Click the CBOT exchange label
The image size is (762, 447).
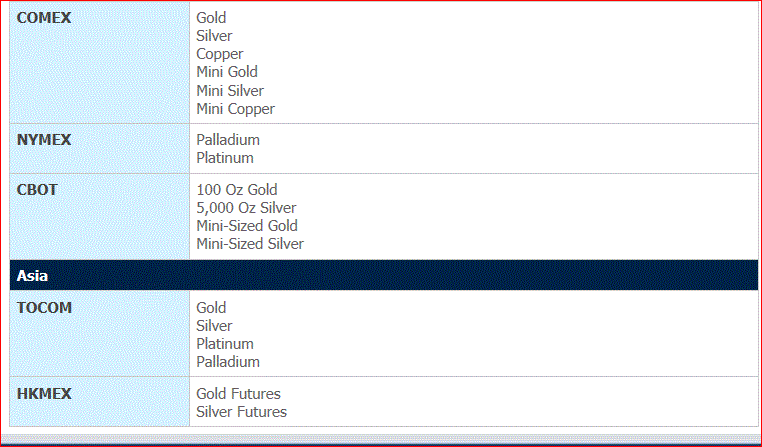pos(37,190)
